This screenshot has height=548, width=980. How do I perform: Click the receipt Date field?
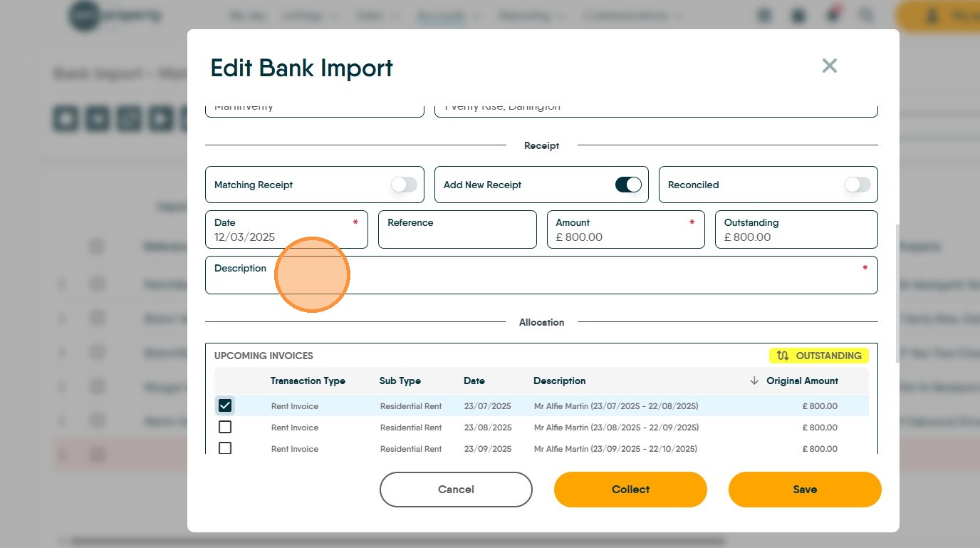(286, 229)
